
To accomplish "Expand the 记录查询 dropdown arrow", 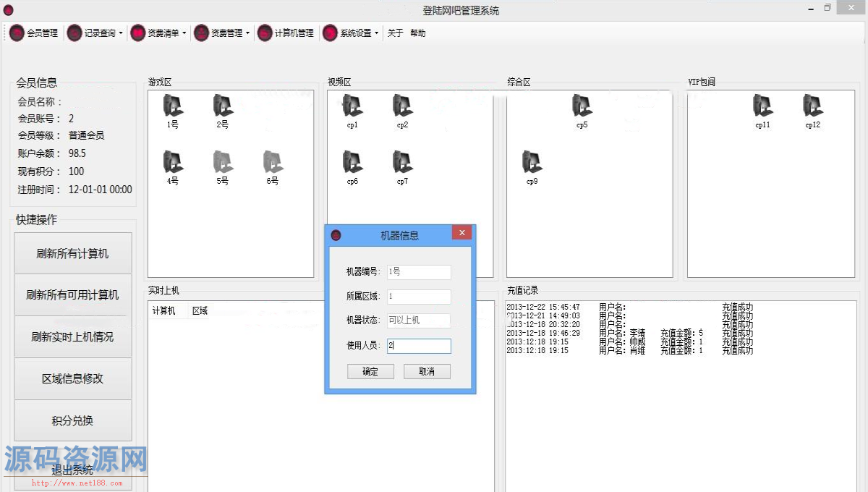I will (121, 33).
